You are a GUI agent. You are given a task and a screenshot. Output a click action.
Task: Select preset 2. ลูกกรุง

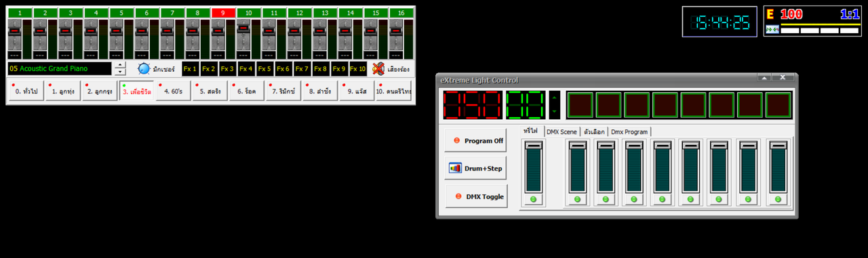100,91
